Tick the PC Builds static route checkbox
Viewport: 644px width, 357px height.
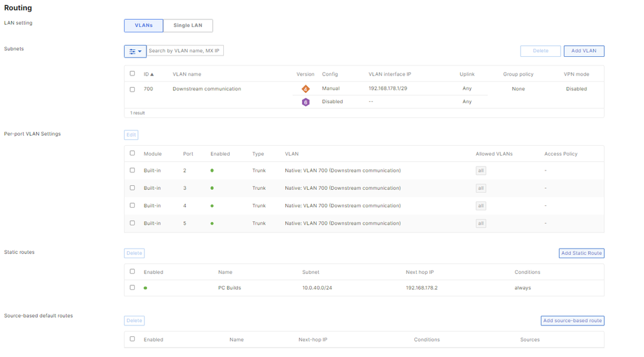pyautogui.click(x=132, y=288)
